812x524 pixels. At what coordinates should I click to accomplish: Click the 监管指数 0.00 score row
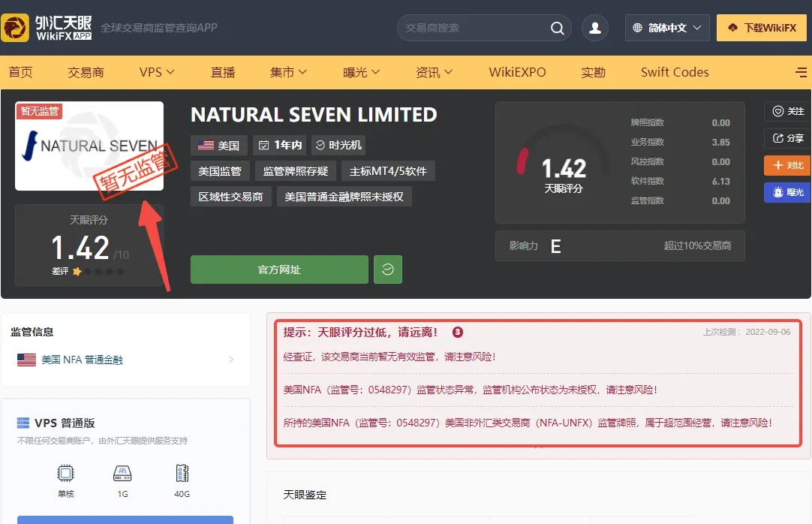tap(680, 200)
